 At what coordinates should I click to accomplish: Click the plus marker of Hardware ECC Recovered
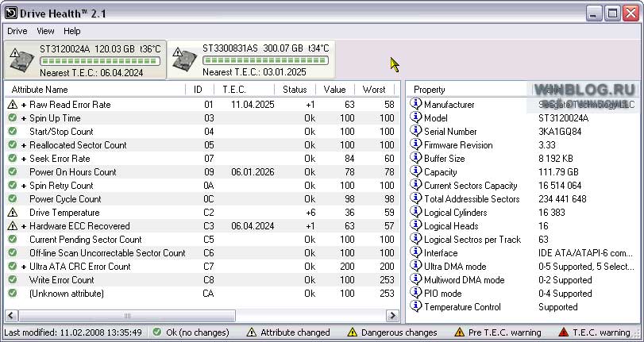pyautogui.click(x=24, y=226)
